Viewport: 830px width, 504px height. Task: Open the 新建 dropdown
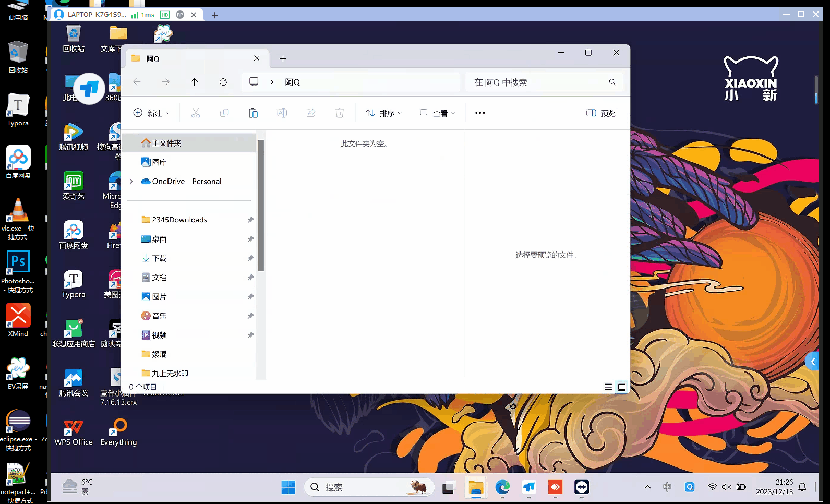click(x=151, y=113)
